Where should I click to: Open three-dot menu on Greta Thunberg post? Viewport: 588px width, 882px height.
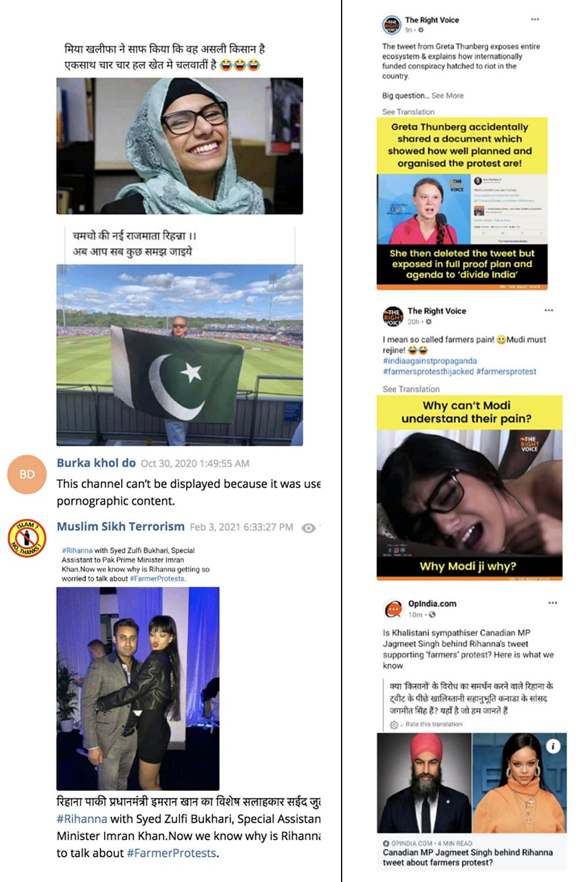535,19
